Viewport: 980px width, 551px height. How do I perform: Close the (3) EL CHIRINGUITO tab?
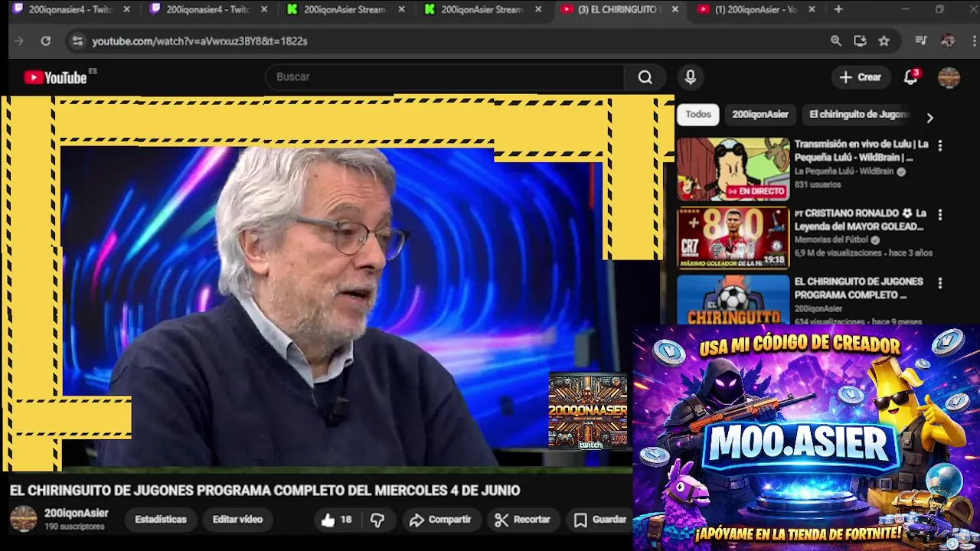[675, 9]
